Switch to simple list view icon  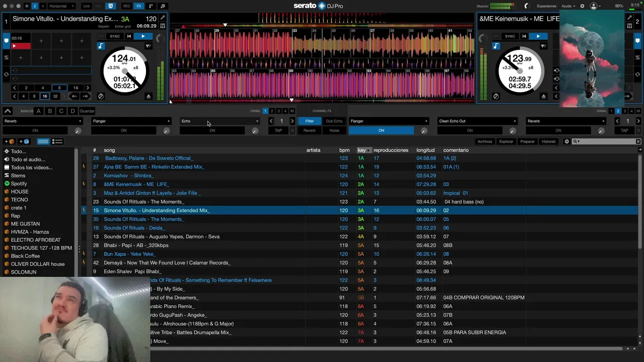(43, 141)
